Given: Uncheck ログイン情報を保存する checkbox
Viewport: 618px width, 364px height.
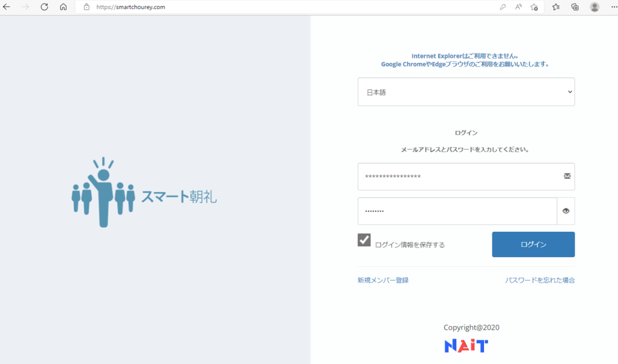Looking at the screenshot, I should click(x=364, y=240).
